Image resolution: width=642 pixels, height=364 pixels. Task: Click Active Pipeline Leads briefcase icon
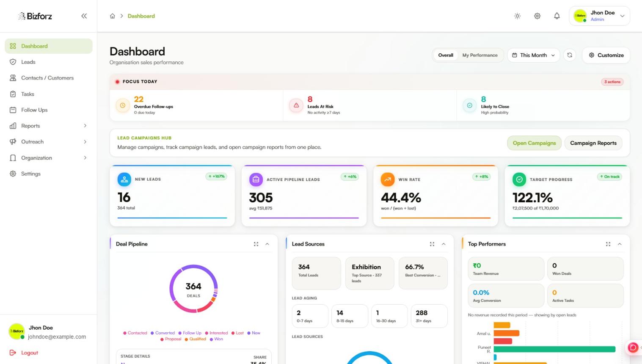click(x=256, y=179)
